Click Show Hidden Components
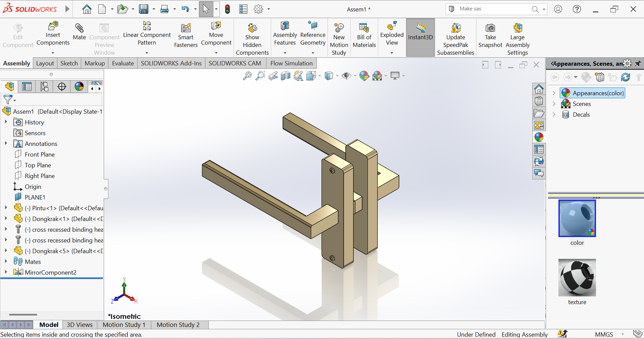 [252, 39]
